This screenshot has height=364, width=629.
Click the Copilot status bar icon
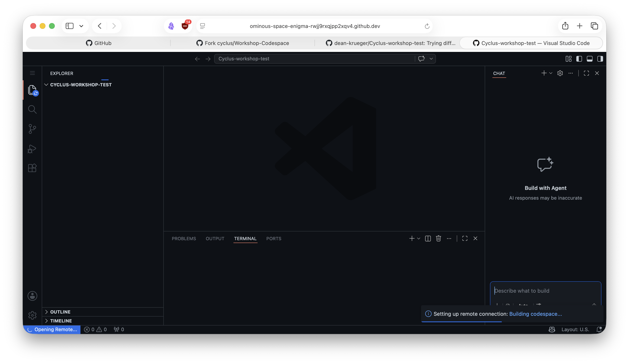click(552, 330)
